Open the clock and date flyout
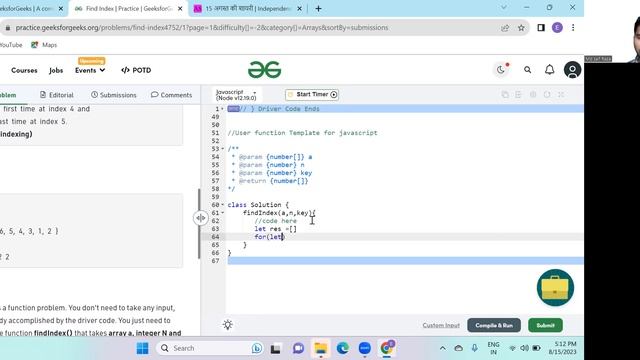Screen dimensions: 640x360 pos(562,348)
